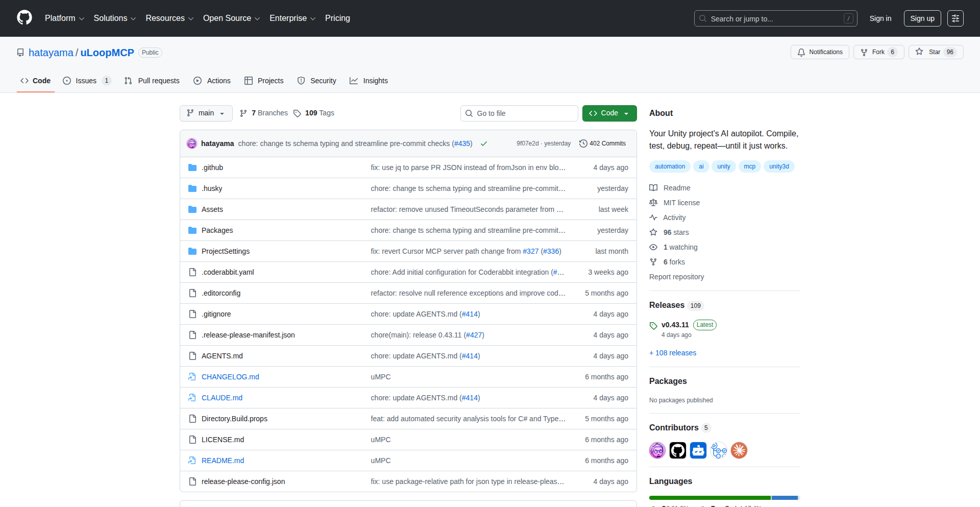Image resolution: width=980 pixels, height=507 pixels.
Task: Open the main branch dropdown
Action: tap(206, 113)
